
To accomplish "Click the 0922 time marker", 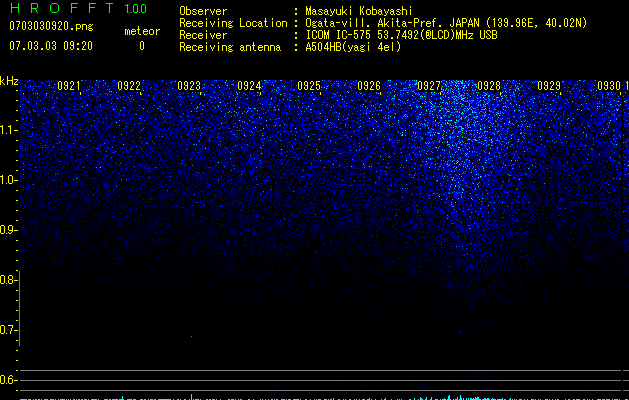I will pyautogui.click(x=129, y=86).
